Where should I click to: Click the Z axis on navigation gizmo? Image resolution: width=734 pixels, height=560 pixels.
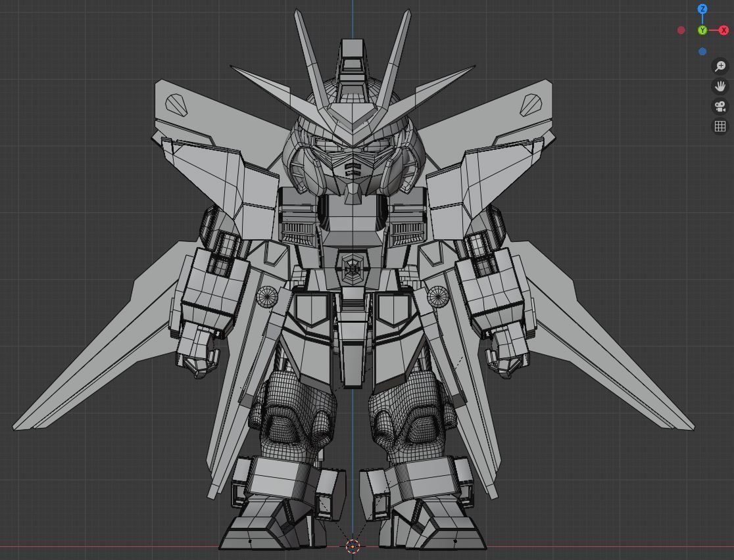click(x=702, y=9)
